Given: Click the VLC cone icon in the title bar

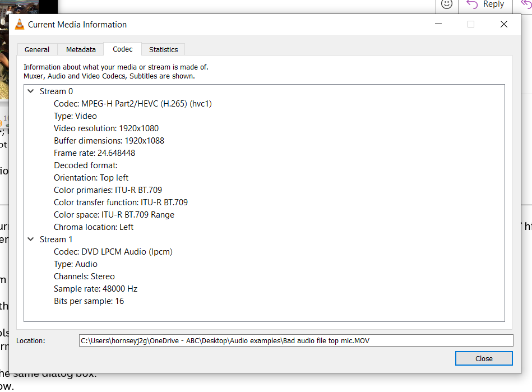Looking at the screenshot, I should (20, 25).
